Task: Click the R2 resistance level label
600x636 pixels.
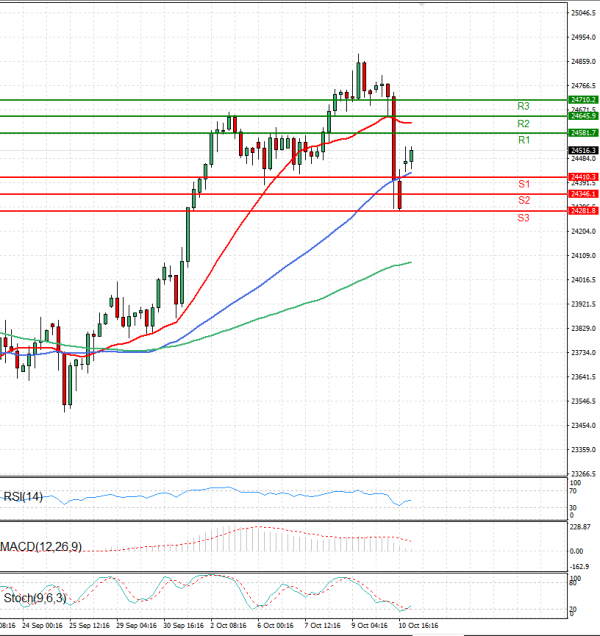Action: (523, 123)
